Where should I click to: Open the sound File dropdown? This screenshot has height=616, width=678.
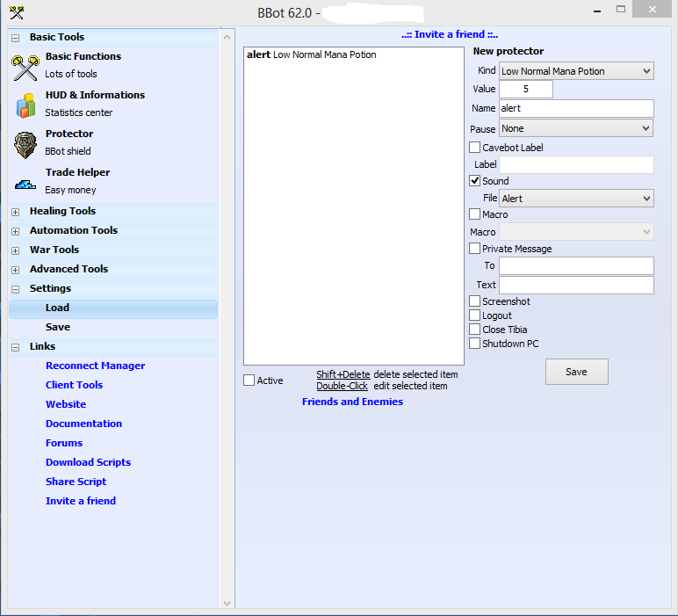click(576, 198)
